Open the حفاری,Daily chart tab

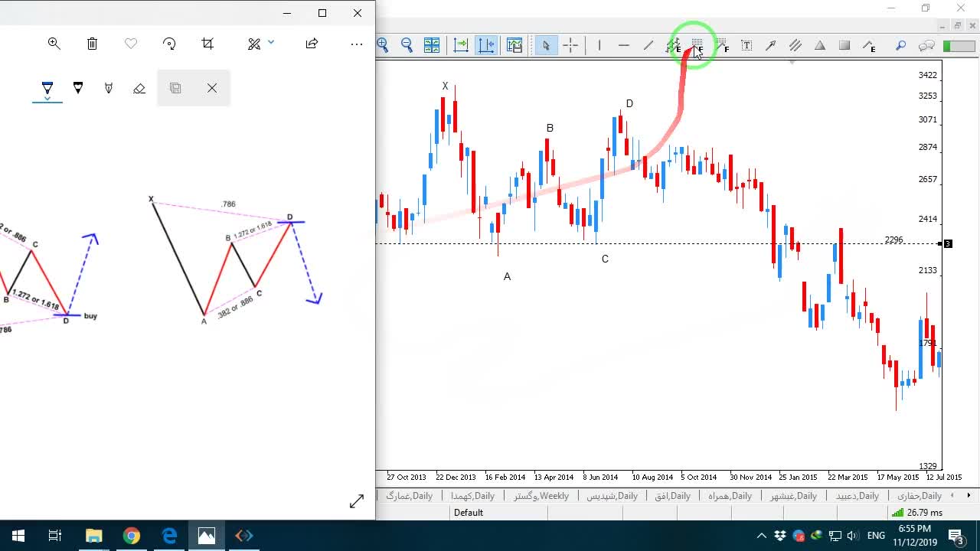pos(920,496)
